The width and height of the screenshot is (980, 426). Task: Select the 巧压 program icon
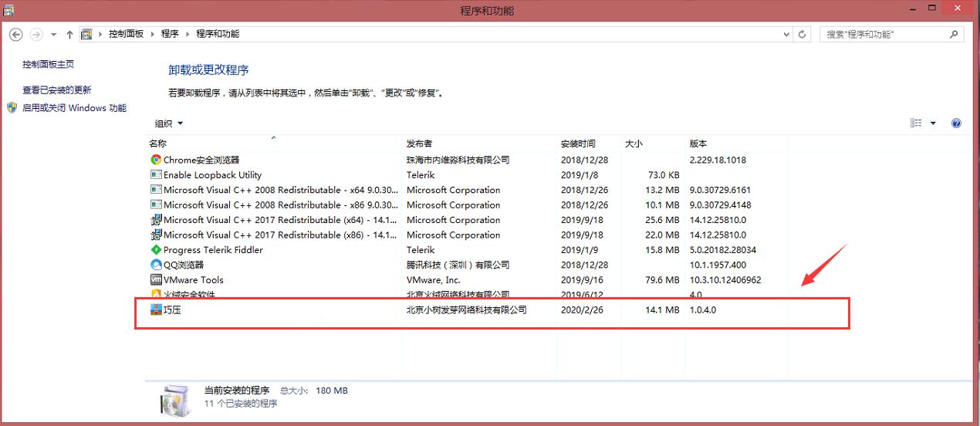point(156,309)
